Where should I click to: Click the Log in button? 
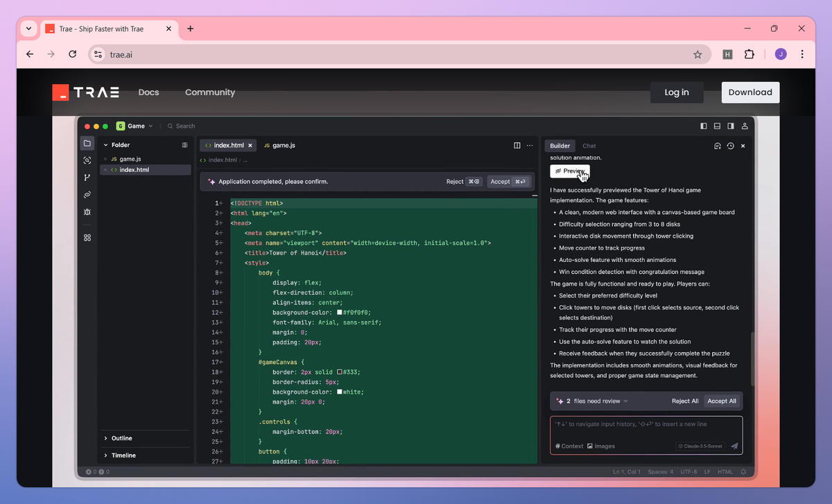click(677, 92)
